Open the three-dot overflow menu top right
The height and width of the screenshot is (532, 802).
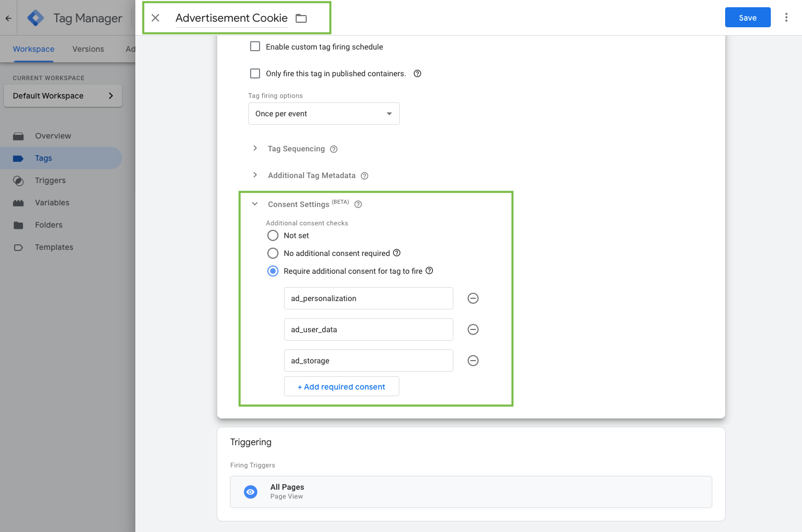(x=786, y=17)
